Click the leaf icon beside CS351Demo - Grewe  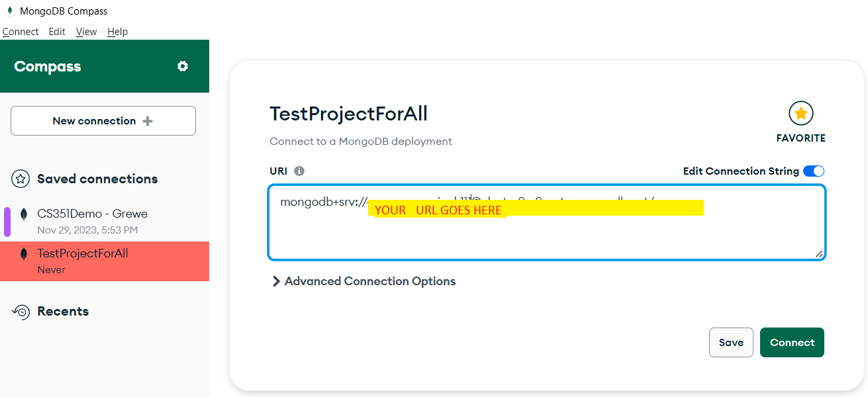pyautogui.click(x=24, y=214)
